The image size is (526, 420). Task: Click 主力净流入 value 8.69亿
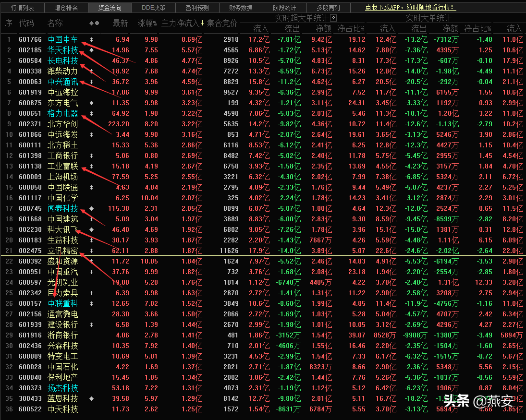(192, 39)
